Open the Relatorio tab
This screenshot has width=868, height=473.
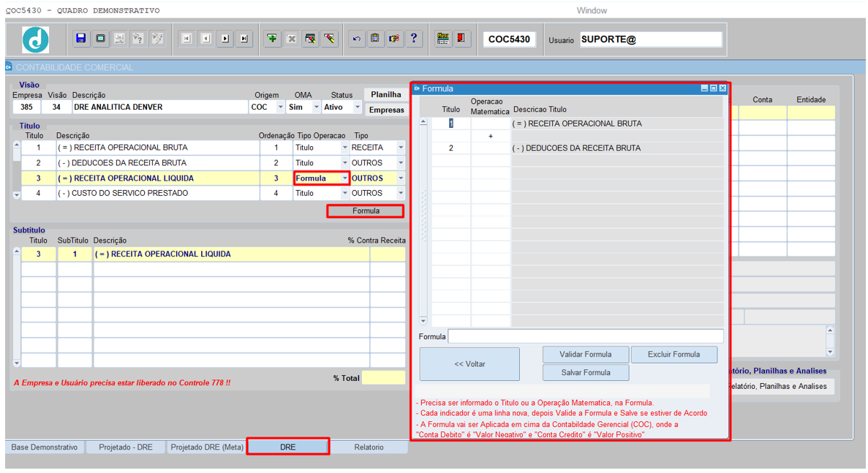[369, 447]
